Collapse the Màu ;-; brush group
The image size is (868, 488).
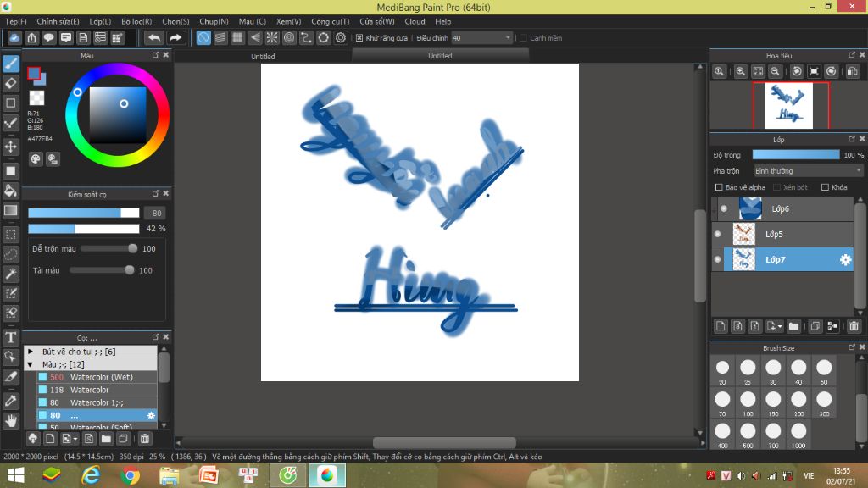click(31, 364)
